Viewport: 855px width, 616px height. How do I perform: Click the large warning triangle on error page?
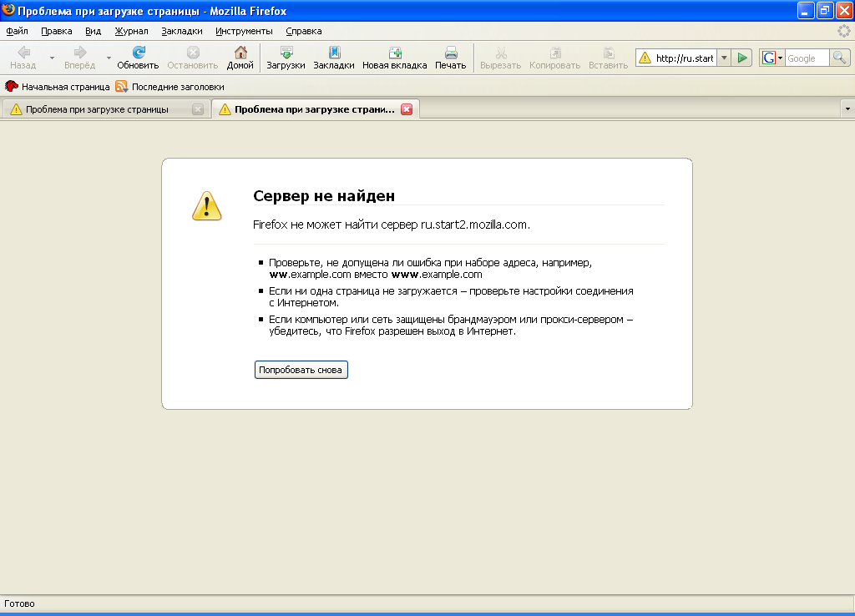coord(207,206)
